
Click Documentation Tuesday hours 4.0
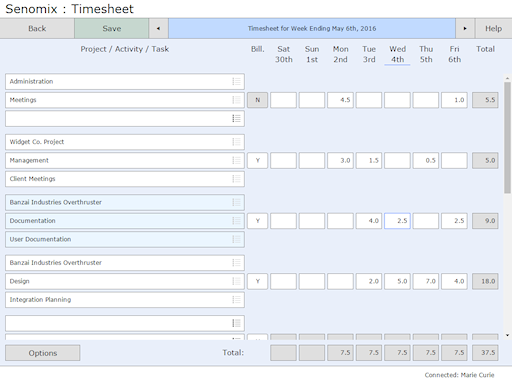pos(369,221)
